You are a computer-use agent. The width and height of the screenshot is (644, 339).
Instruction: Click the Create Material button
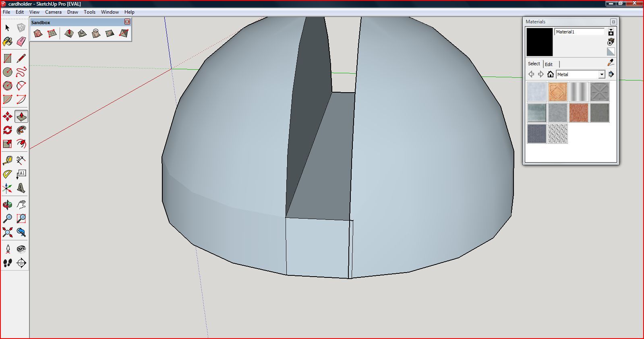point(611,42)
